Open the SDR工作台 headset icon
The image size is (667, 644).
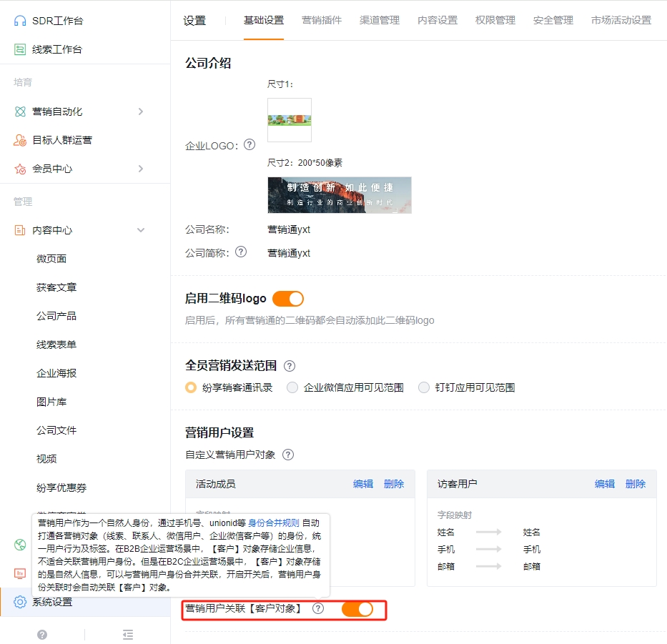19,21
